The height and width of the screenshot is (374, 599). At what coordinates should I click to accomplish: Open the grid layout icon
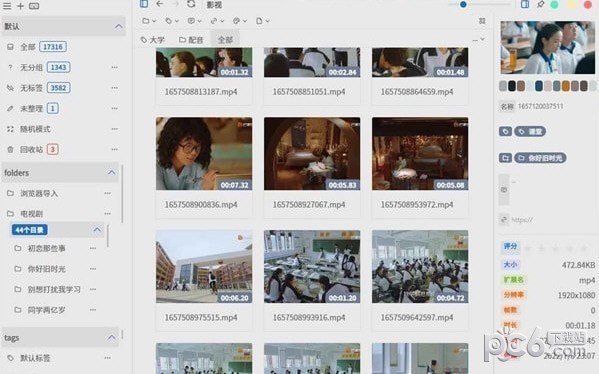click(482, 21)
